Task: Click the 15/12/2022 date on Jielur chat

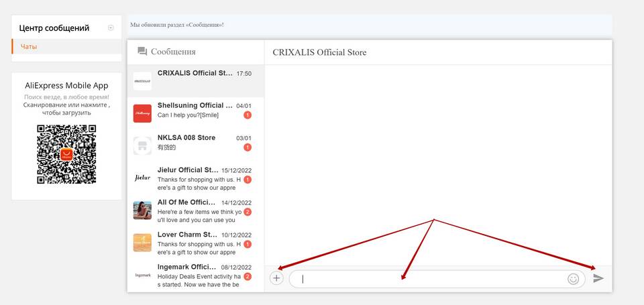Action: pos(237,171)
